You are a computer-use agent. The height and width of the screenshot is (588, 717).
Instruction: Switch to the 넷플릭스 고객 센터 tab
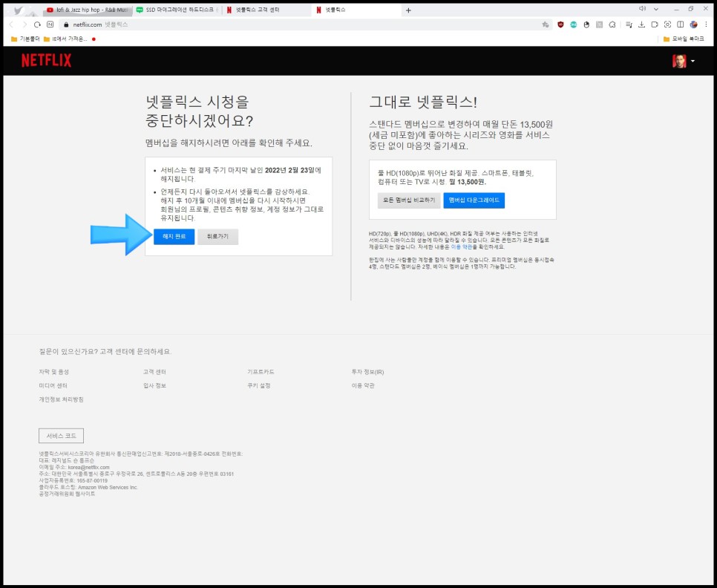pos(267,10)
